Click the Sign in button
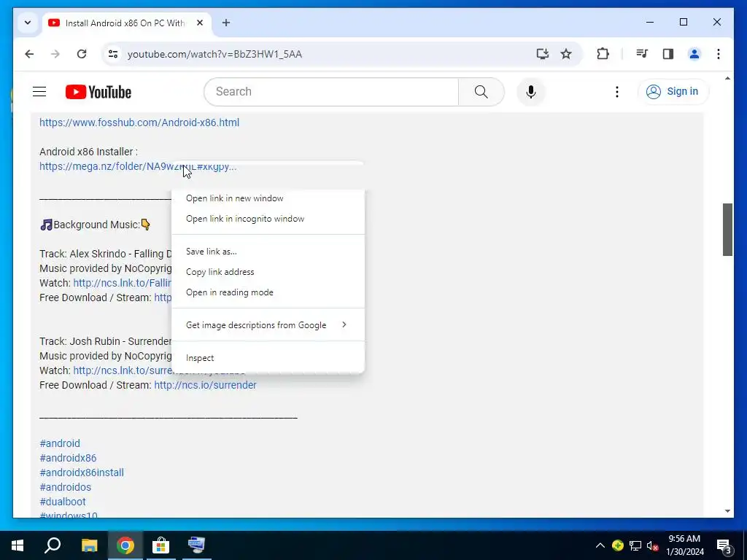The image size is (747, 560). [x=673, y=91]
